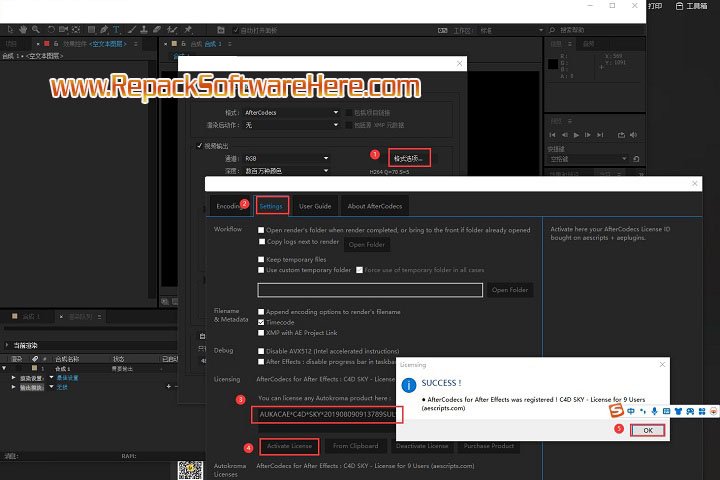Toggle Sogou voice input microphone
Screen dimensions: 720x480
[654, 411]
